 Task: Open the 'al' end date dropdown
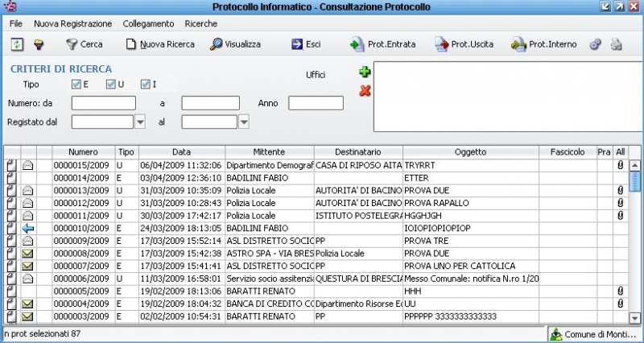pyautogui.click(x=244, y=122)
